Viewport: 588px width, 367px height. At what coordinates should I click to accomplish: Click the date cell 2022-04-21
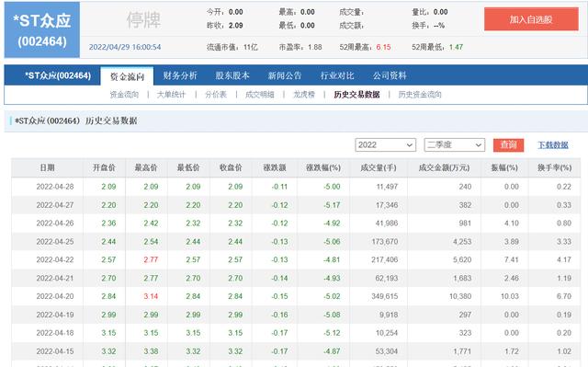coord(55,278)
